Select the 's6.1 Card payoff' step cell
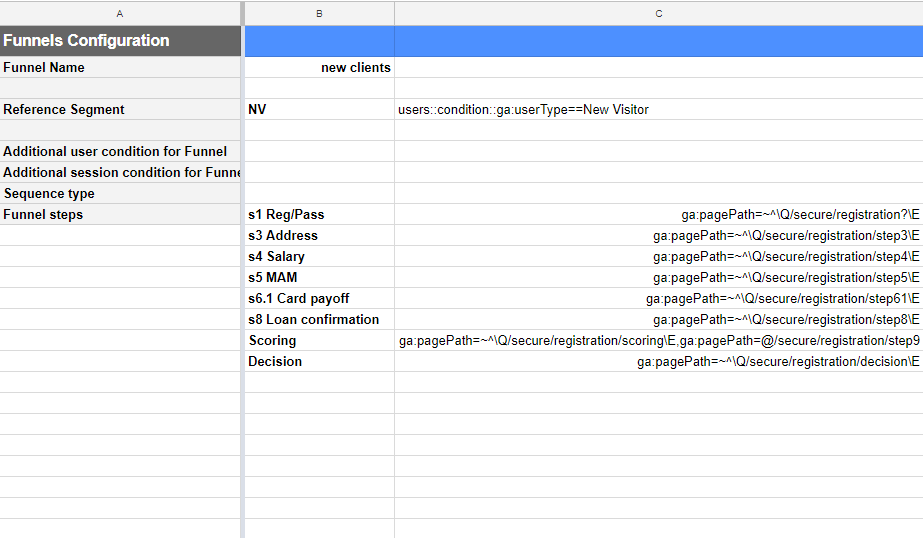Screen dimensions: 923x538 [319, 298]
